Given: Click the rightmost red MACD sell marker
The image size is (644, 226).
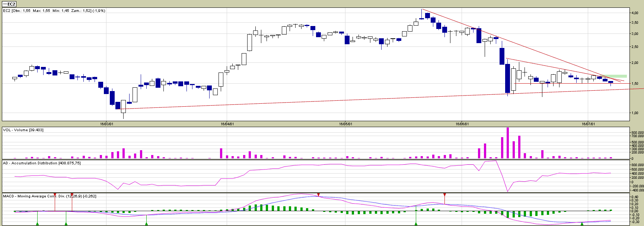Looking at the screenshot, I should click(x=444, y=195).
